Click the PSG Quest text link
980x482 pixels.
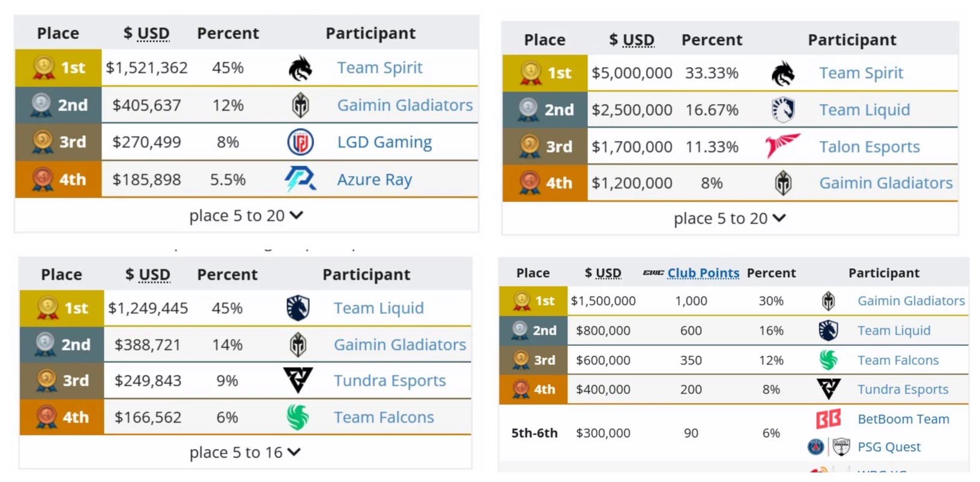(890, 447)
